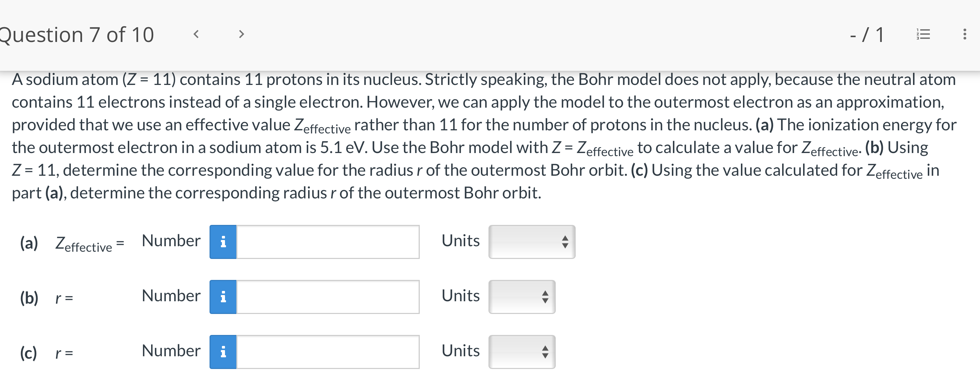This screenshot has height=391, width=980.
Task: Open the Units dropdown for part (b)
Action: 522,297
